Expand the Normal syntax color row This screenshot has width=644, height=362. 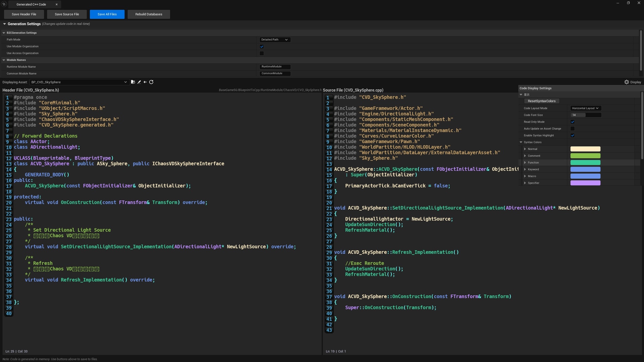pos(525,149)
